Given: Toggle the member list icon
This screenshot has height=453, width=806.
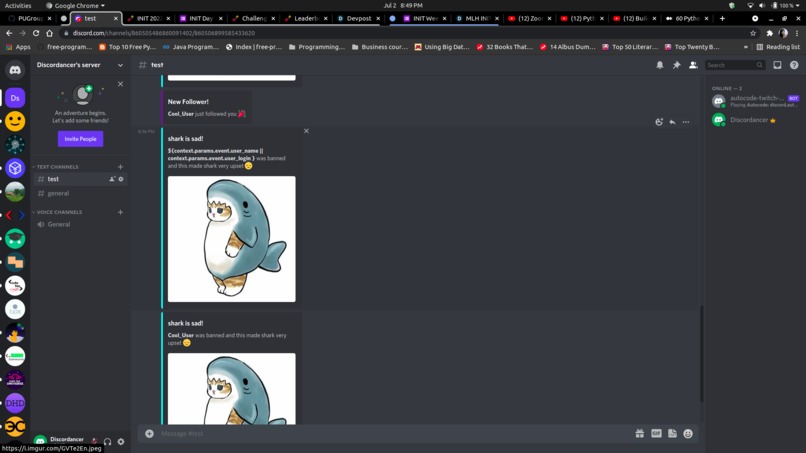Looking at the screenshot, I should pyautogui.click(x=693, y=65).
